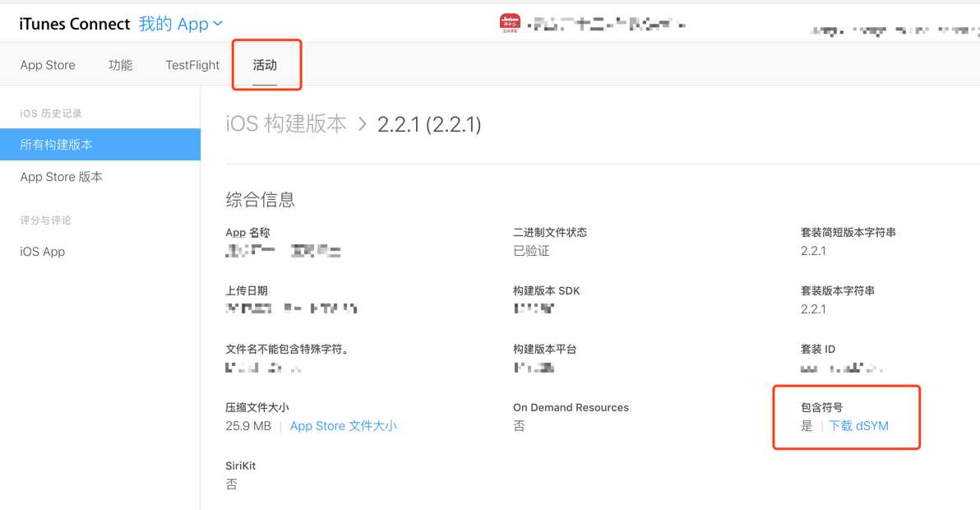The width and height of the screenshot is (980, 510).
Task: Go back via iOS 构建版本 breadcrumb
Action: click(x=285, y=123)
